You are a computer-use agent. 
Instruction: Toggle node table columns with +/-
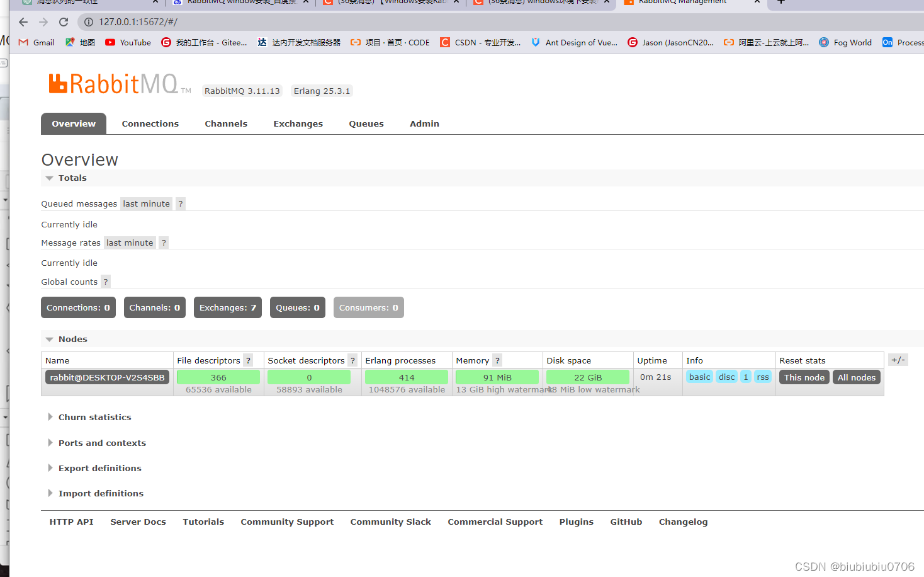click(x=898, y=360)
